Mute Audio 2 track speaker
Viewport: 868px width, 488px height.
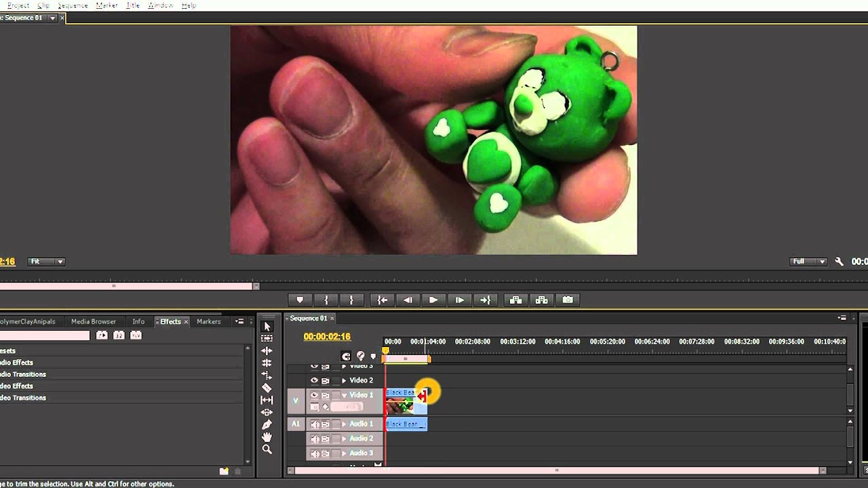(314, 439)
